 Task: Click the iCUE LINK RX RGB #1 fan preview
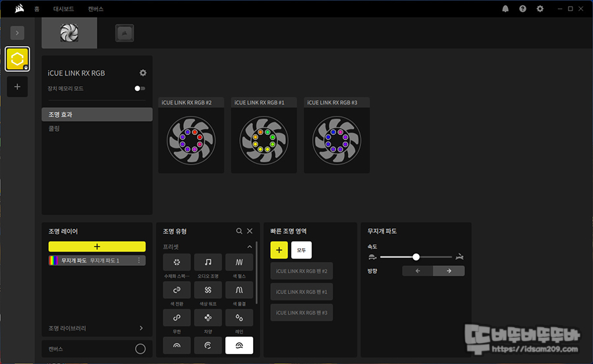click(x=264, y=140)
